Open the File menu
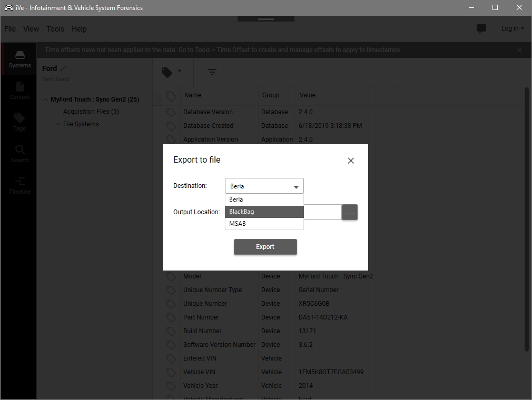532x400 pixels. (10, 29)
